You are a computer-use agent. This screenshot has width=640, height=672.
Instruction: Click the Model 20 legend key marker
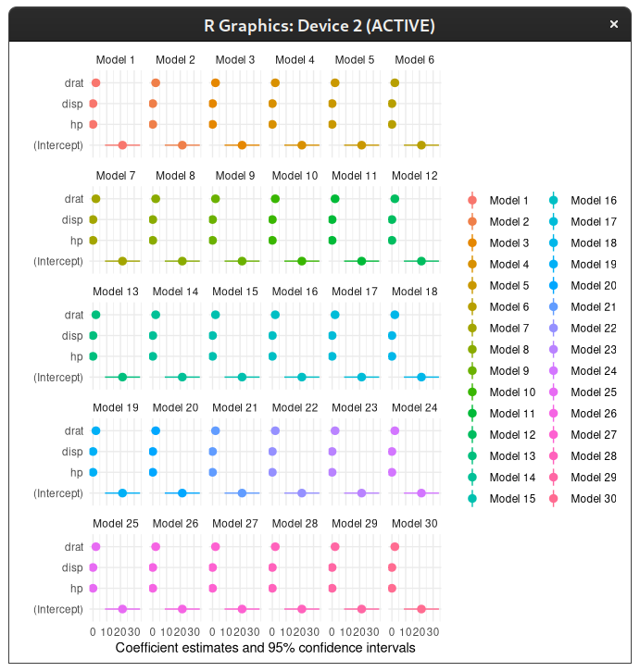[x=553, y=285]
